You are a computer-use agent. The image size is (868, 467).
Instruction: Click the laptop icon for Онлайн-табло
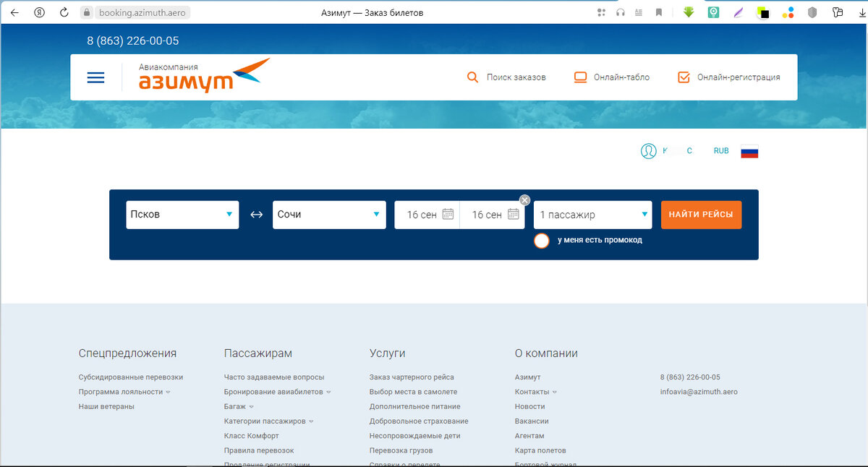580,77
